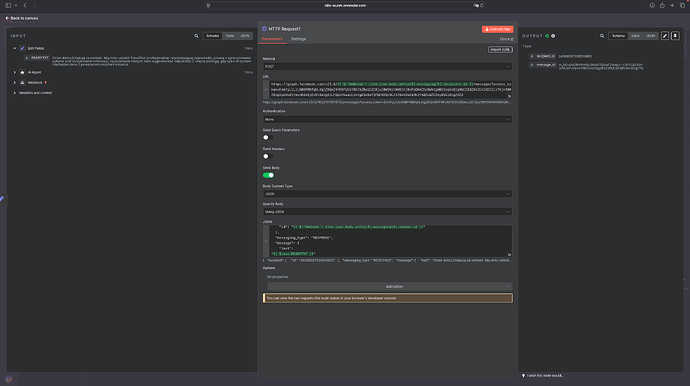Click the HTTP Request1 node globe icon
690x386 pixels.
264,29
